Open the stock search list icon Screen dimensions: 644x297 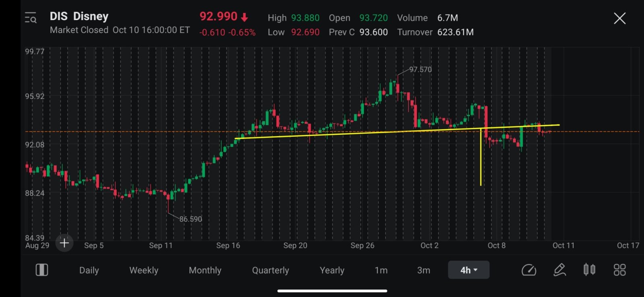pyautogui.click(x=31, y=18)
